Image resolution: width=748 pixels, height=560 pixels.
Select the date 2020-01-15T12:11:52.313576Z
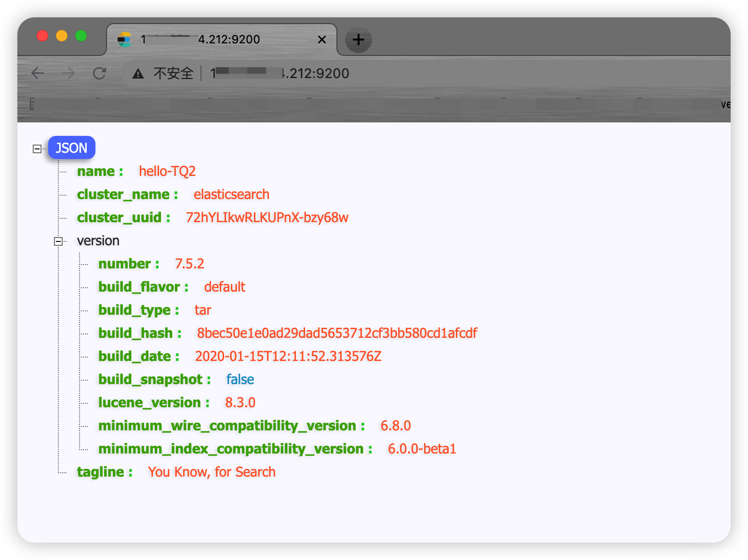[x=288, y=356]
